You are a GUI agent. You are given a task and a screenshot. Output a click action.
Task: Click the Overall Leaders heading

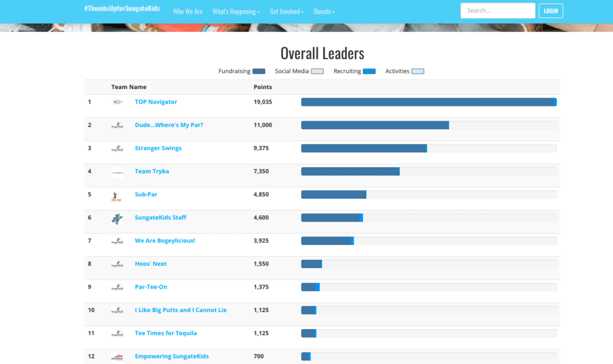(322, 53)
